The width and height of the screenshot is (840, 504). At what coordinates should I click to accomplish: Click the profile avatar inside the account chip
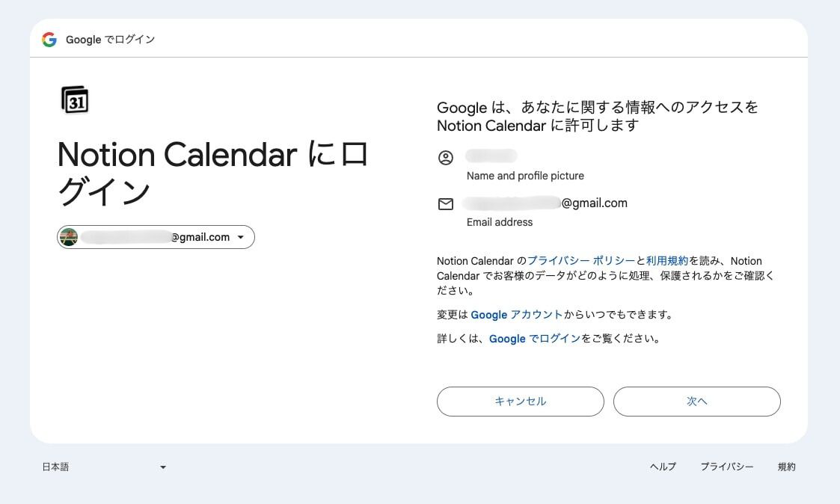pyautogui.click(x=70, y=237)
